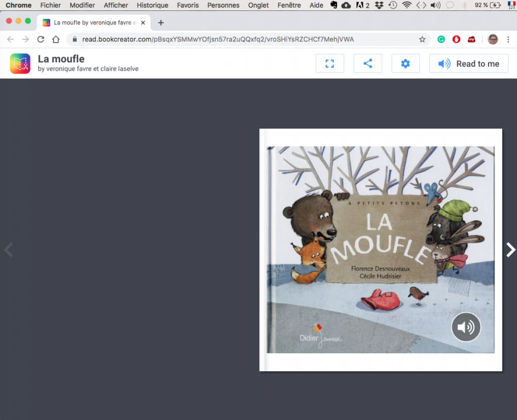Go to the previous page with the left arrow
The width and height of the screenshot is (517, 420).
(x=9, y=249)
